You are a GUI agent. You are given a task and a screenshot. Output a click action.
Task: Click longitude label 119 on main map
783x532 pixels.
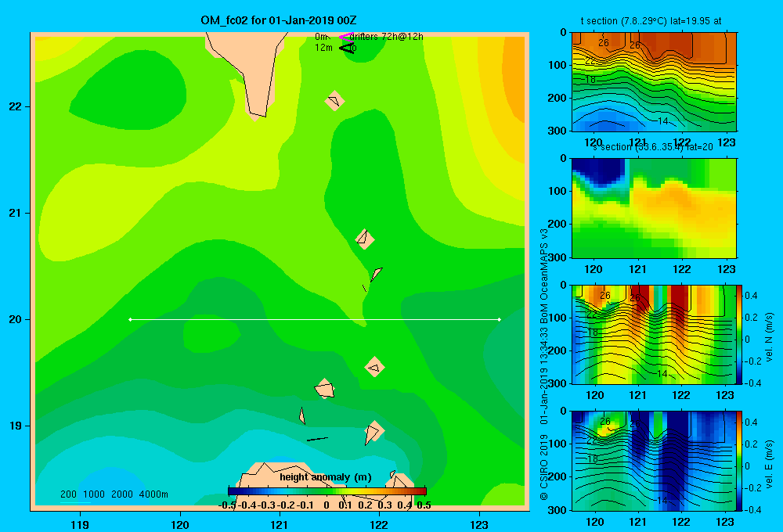[81, 524]
